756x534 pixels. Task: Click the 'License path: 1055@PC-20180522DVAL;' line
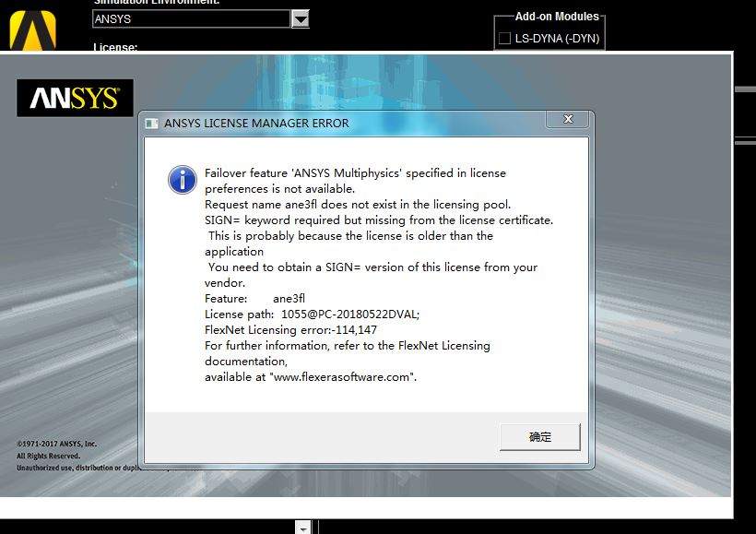click(x=312, y=314)
